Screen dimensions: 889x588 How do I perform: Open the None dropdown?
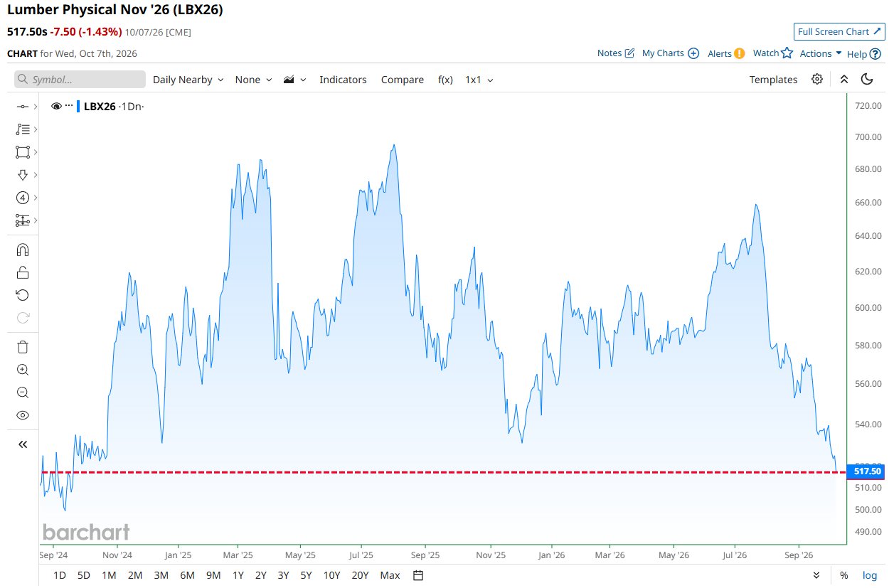(253, 80)
